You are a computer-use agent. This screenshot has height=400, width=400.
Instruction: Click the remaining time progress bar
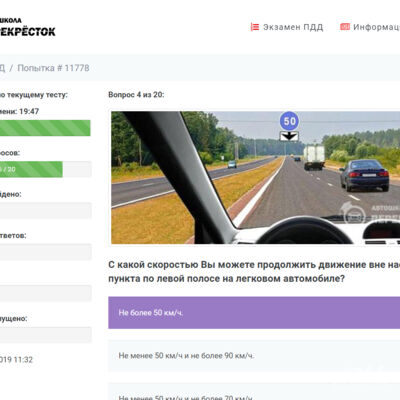pos(45,128)
